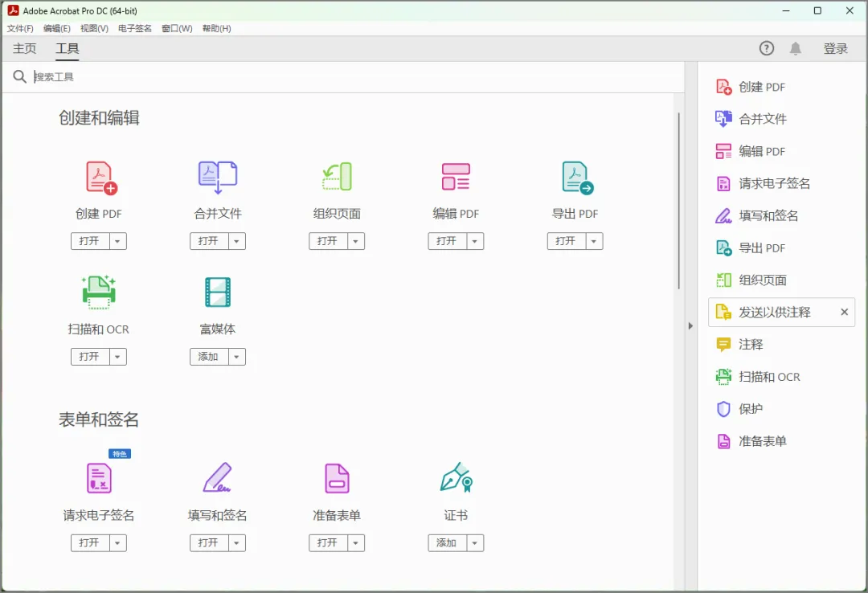
Task: Open the help question mark icon
Action: click(766, 48)
